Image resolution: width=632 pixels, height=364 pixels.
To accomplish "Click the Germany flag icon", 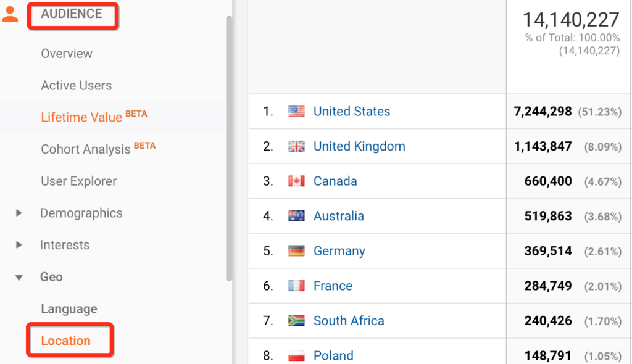I will point(296,250).
